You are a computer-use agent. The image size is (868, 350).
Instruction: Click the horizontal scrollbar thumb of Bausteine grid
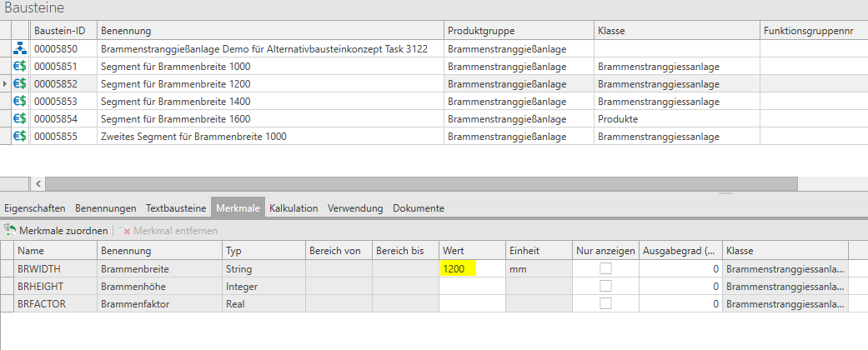[x=421, y=183]
